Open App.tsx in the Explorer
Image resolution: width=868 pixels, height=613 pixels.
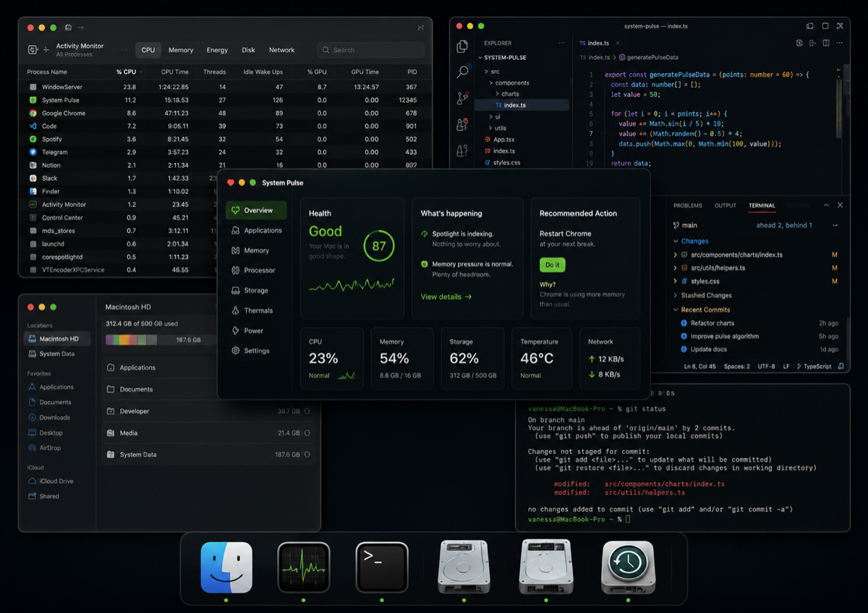504,139
